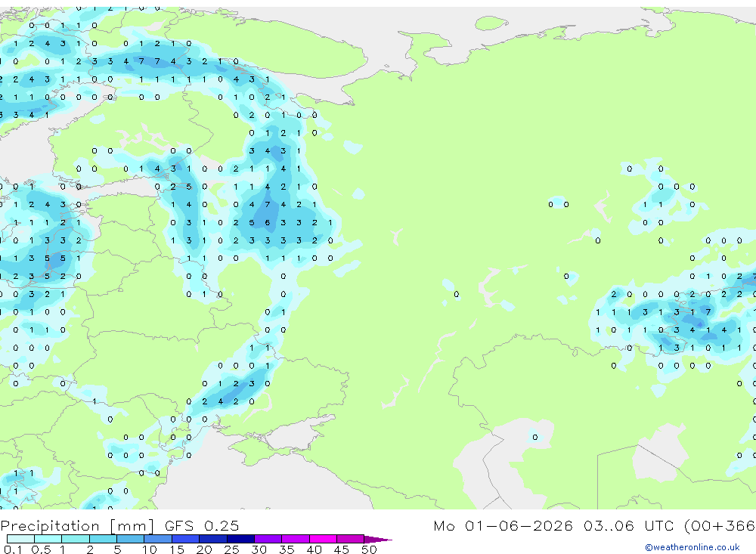The width and height of the screenshot is (756, 554).
Task: Click the legend label '40'
Action: click(314, 549)
